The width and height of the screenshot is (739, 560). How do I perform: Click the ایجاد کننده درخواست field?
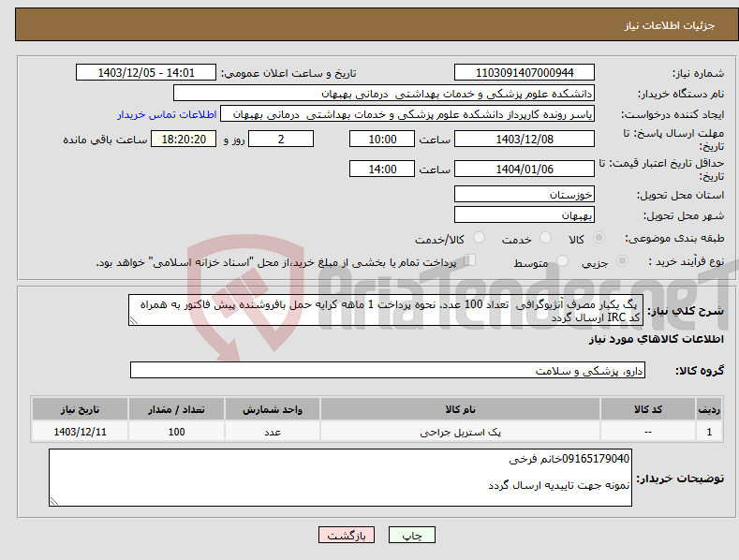click(407, 114)
